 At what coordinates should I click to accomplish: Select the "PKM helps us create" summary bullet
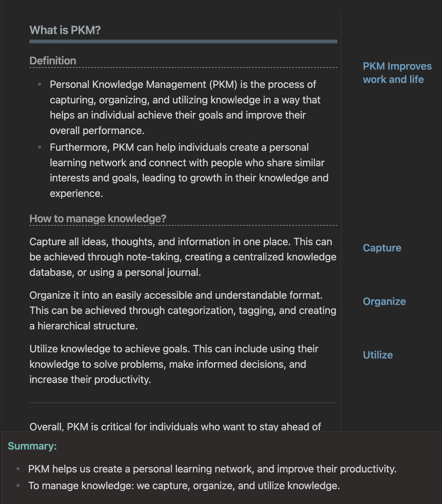[212, 469]
